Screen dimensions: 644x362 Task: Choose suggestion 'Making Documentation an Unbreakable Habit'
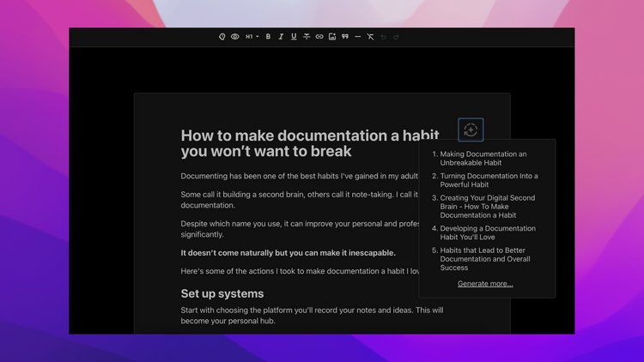tap(483, 159)
